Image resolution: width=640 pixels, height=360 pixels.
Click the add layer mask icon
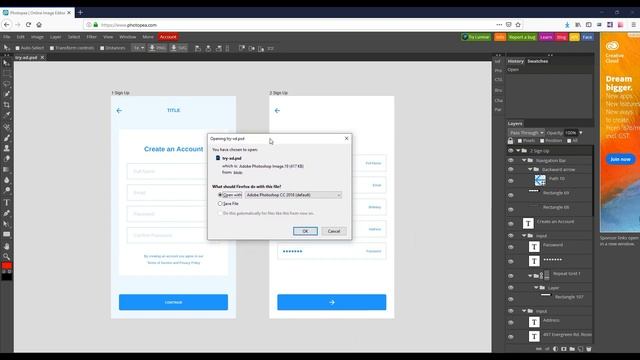tap(564, 349)
